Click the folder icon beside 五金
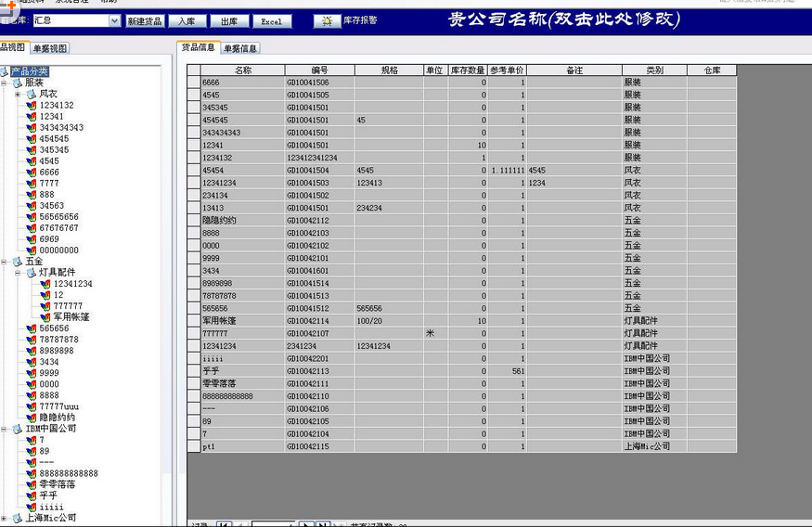 coord(18,262)
